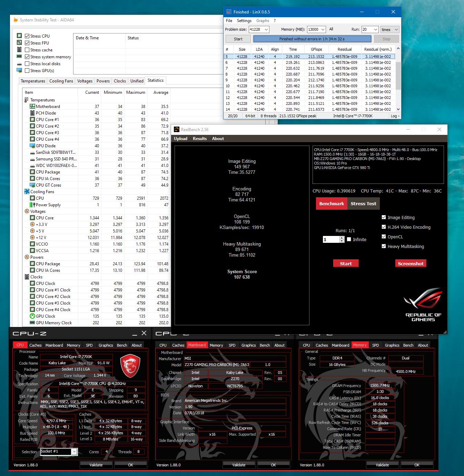The height and width of the screenshot is (476, 464).
Task: Click the SanDisk drive icon
Action: (x=32, y=152)
